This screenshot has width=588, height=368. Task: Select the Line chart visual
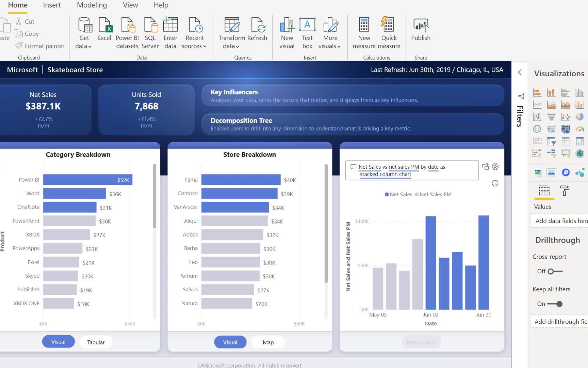click(537, 105)
